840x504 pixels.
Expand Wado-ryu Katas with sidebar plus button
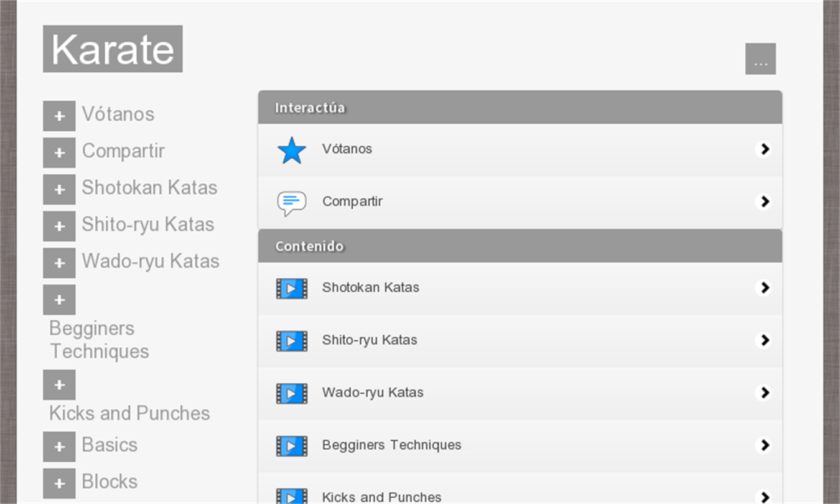[x=59, y=263]
